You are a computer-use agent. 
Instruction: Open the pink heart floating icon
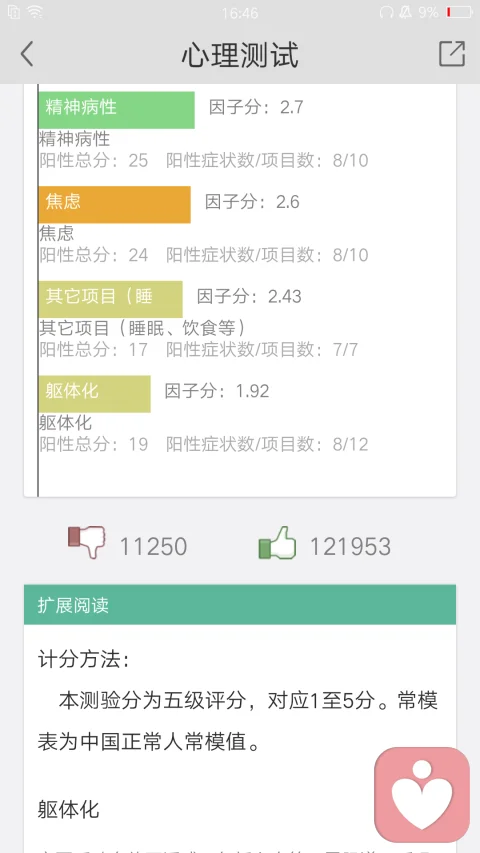point(422,794)
